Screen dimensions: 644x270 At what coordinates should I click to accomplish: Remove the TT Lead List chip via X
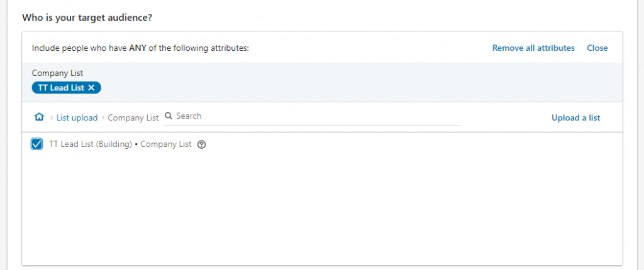(x=91, y=88)
